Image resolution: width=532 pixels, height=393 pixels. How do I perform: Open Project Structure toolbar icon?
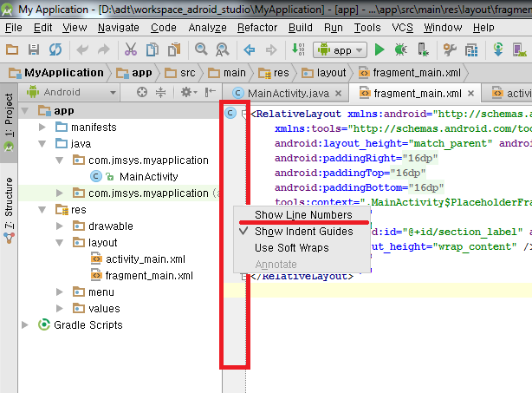pyautogui.click(x=471, y=50)
